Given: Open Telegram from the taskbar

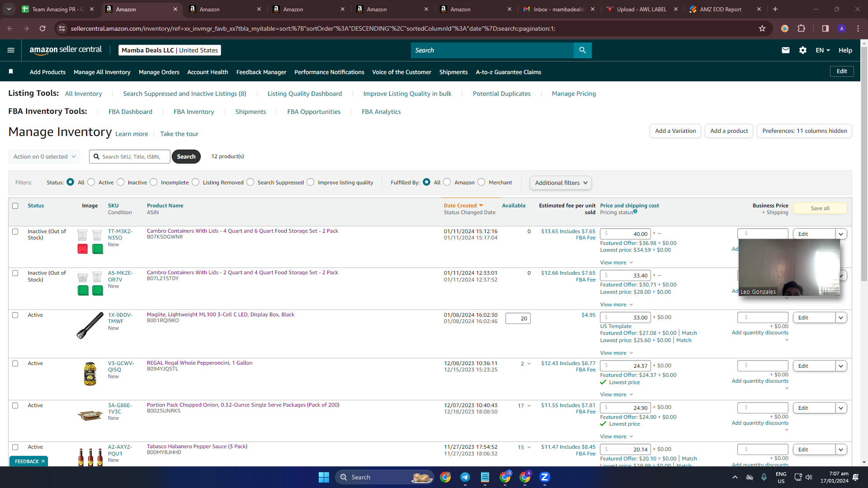Looking at the screenshot, I should point(465,477).
